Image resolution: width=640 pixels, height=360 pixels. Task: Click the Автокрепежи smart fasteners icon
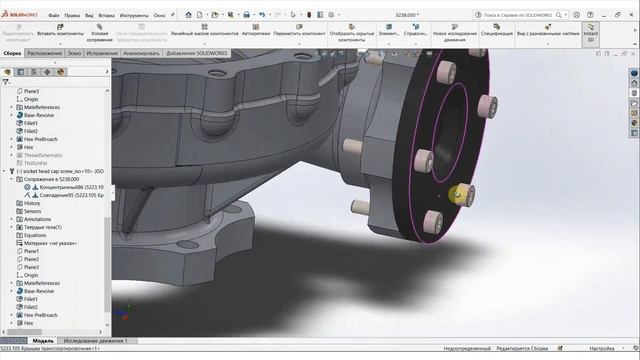click(256, 27)
